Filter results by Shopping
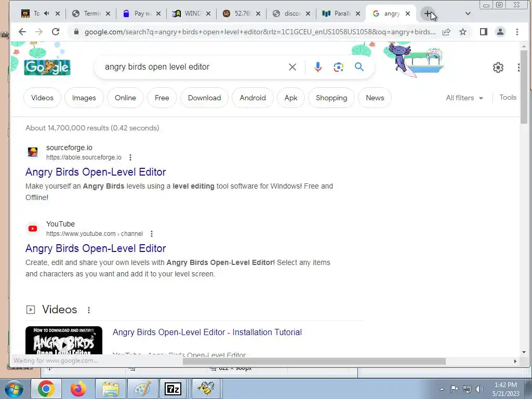 [331, 98]
